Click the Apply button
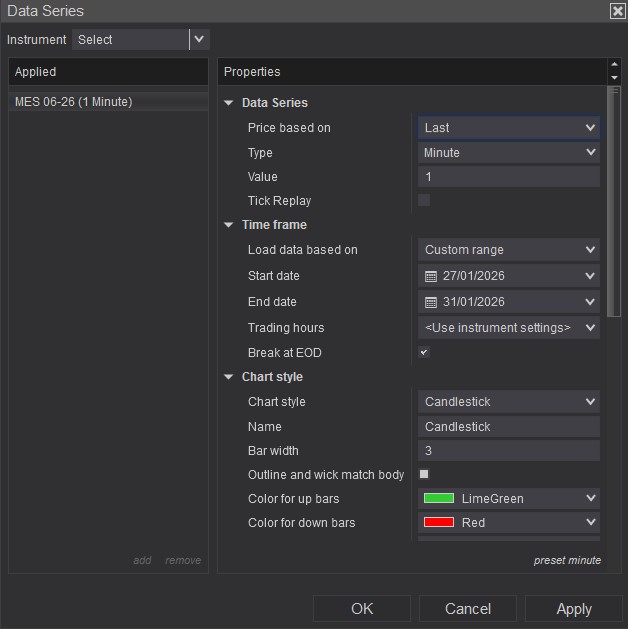The height and width of the screenshot is (629, 628). coord(573,608)
